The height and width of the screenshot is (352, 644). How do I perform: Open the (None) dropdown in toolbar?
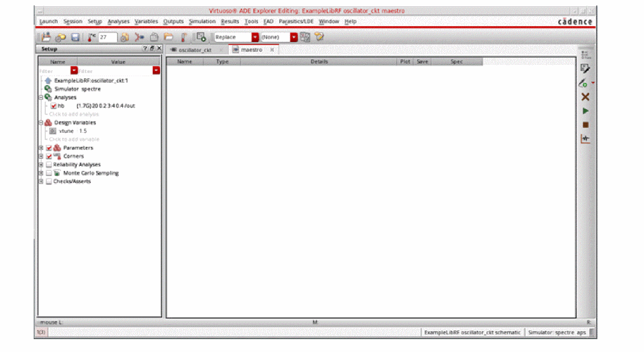pyautogui.click(x=294, y=37)
